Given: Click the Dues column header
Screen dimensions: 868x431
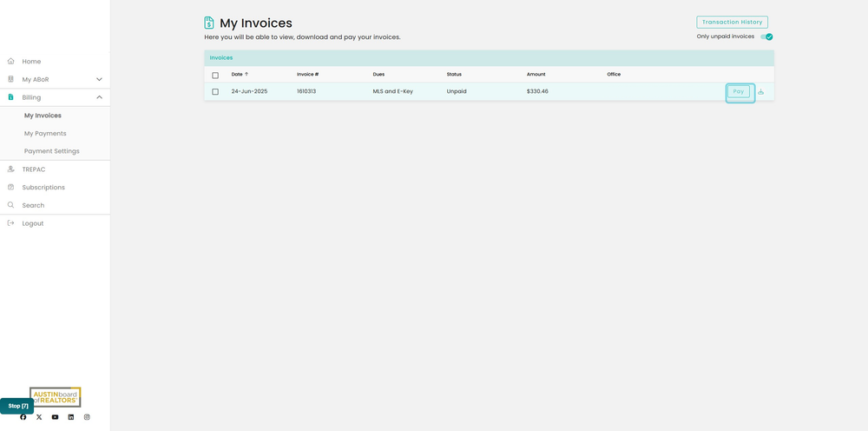Looking at the screenshot, I should [378, 74].
